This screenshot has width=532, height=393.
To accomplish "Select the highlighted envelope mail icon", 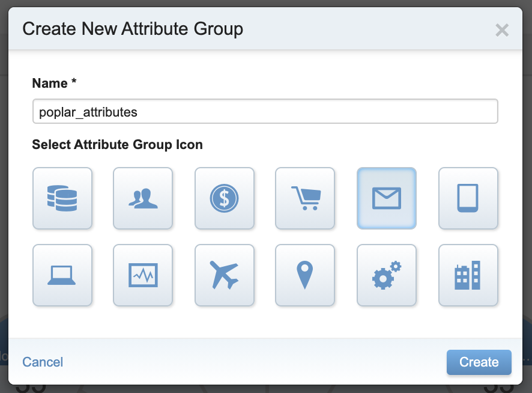I will (x=386, y=198).
